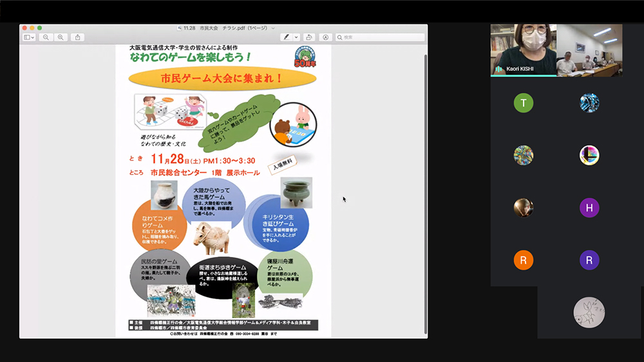Click the 'Kaori KISHI' name label
The width and height of the screenshot is (644, 362).
point(520,69)
